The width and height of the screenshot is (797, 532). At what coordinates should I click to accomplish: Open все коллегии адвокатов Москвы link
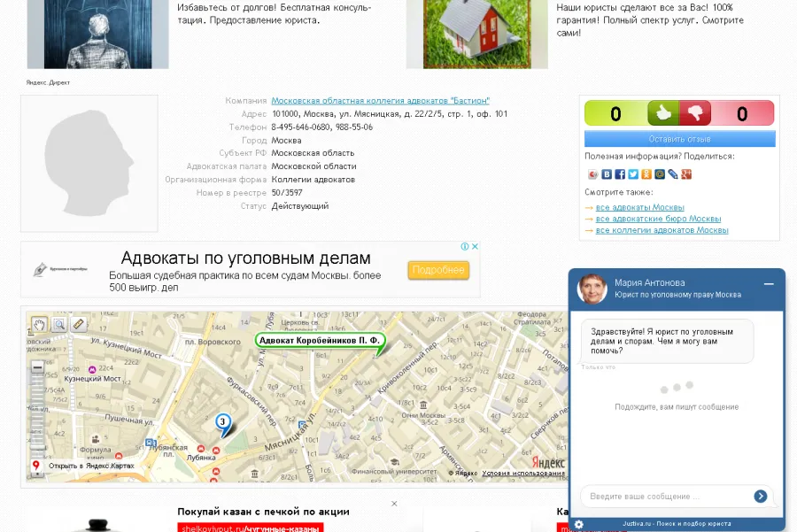pyautogui.click(x=662, y=230)
